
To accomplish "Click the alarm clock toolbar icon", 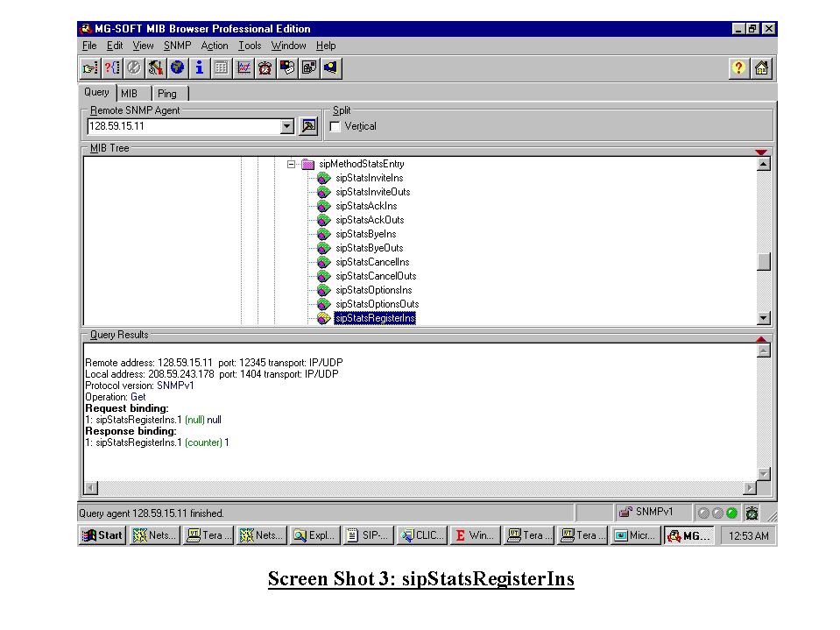I will tap(265, 67).
